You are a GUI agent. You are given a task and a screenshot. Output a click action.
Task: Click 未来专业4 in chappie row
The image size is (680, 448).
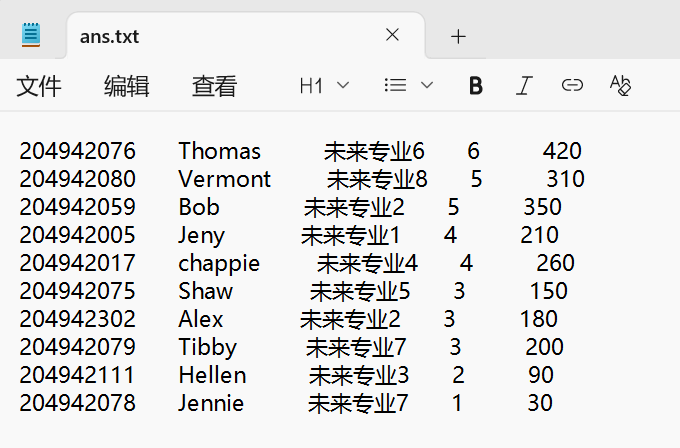click(367, 263)
